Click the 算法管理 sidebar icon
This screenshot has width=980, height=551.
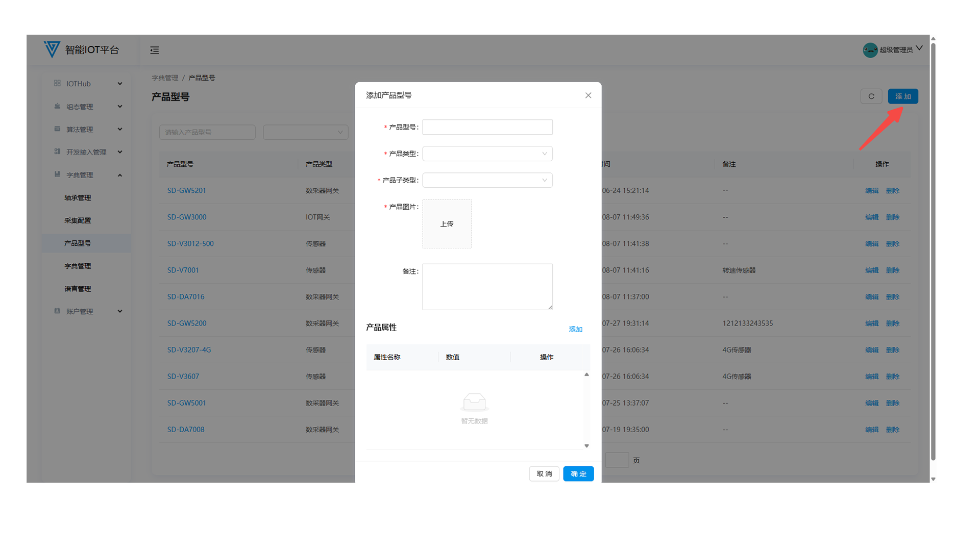(x=57, y=129)
